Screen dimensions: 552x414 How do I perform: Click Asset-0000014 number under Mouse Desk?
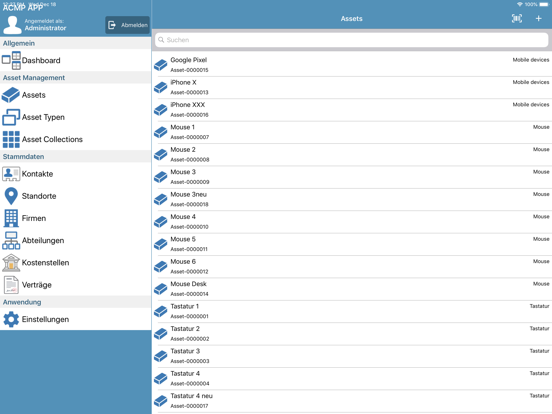click(x=189, y=294)
